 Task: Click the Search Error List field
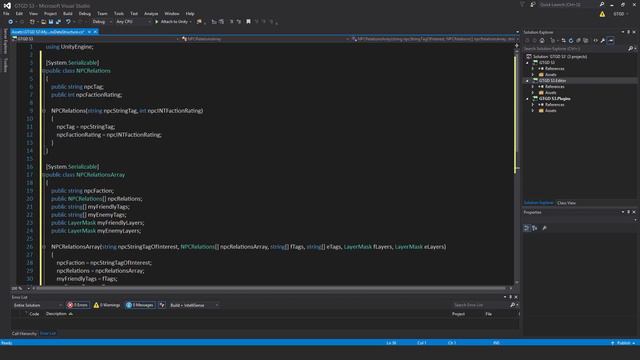click(x=481, y=305)
